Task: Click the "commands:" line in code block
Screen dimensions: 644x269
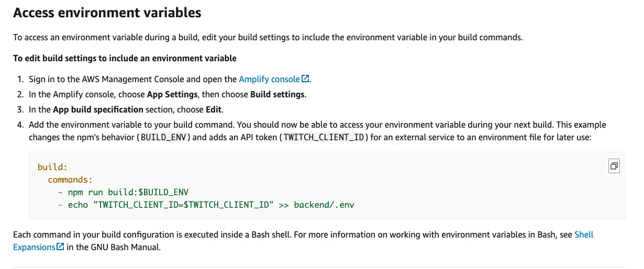Action: [70, 180]
